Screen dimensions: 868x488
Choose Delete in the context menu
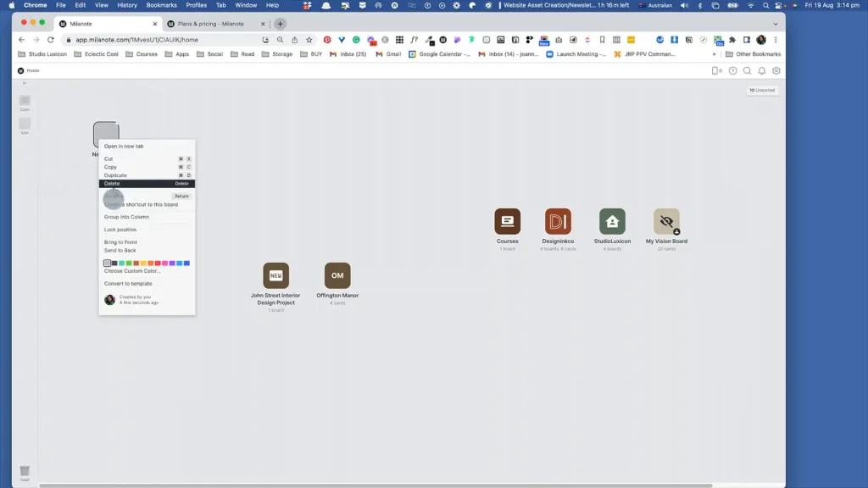click(x=147, y=184)
